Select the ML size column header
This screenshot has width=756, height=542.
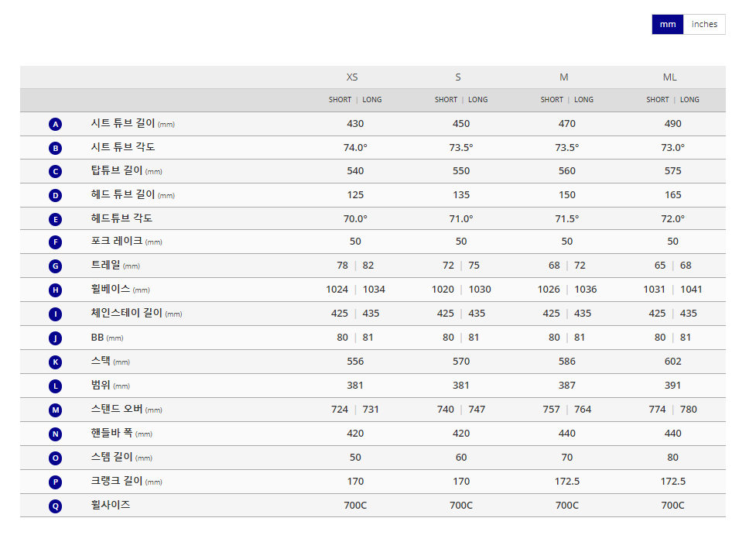pos(669,77)
